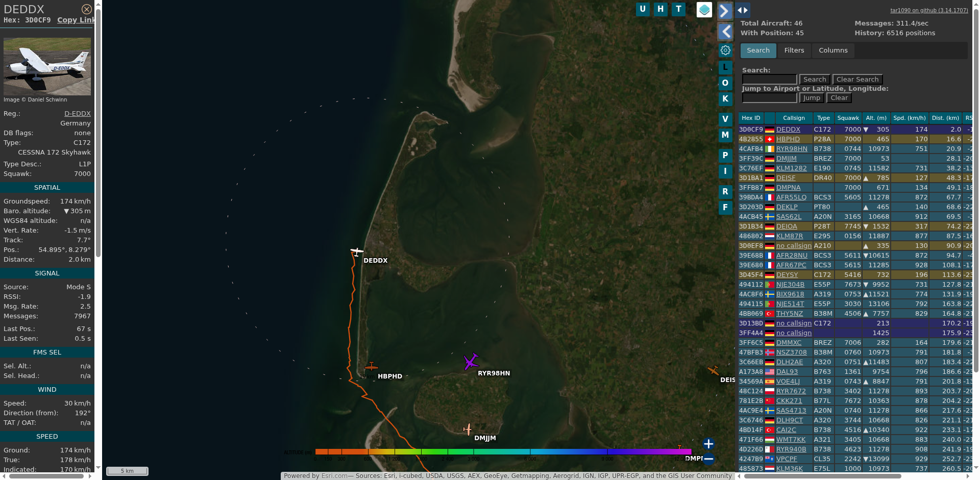This screenshot has height=480, width=980.
Task: Click the aircraft search input field
Action: click(769, 80)
